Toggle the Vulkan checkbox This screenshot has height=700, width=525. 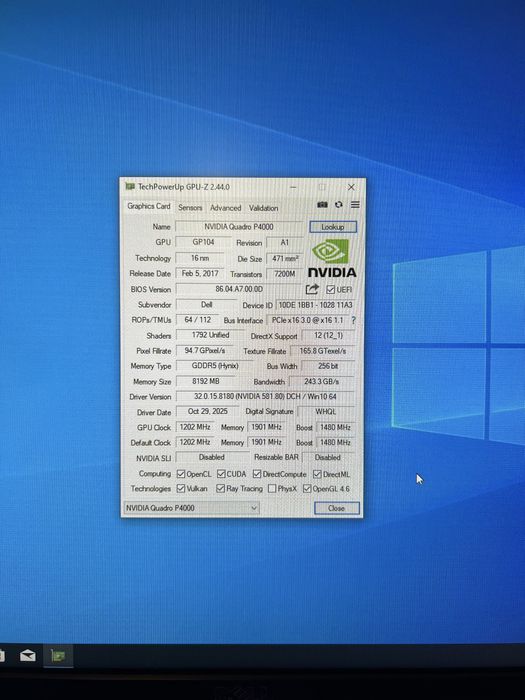181,489
